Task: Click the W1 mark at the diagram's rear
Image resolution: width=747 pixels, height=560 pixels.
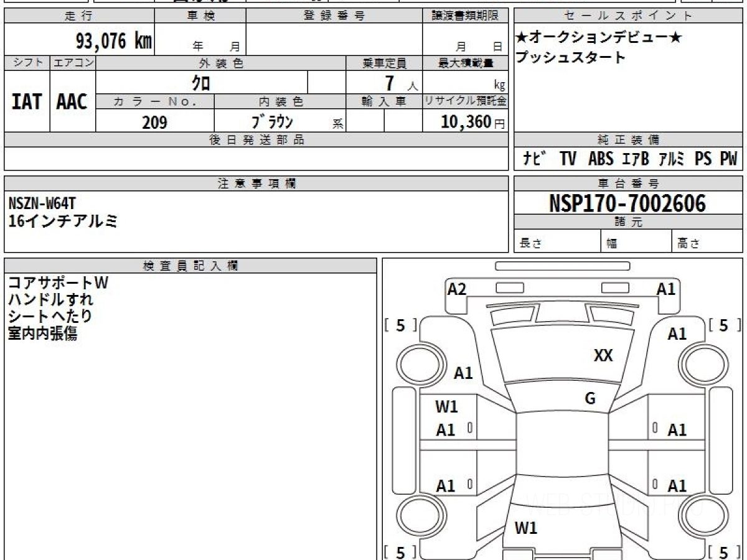Action: (526, 528)
